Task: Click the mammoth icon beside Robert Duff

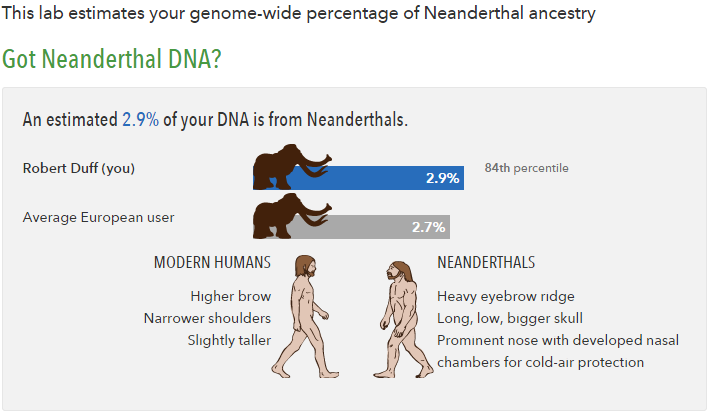Action: tap(288, 170)
